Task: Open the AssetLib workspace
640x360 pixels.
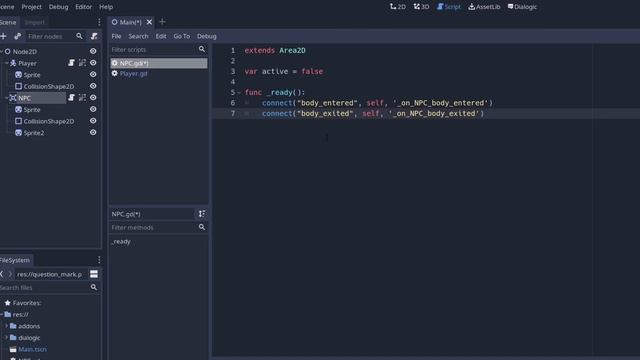Action: click(484, 7)
